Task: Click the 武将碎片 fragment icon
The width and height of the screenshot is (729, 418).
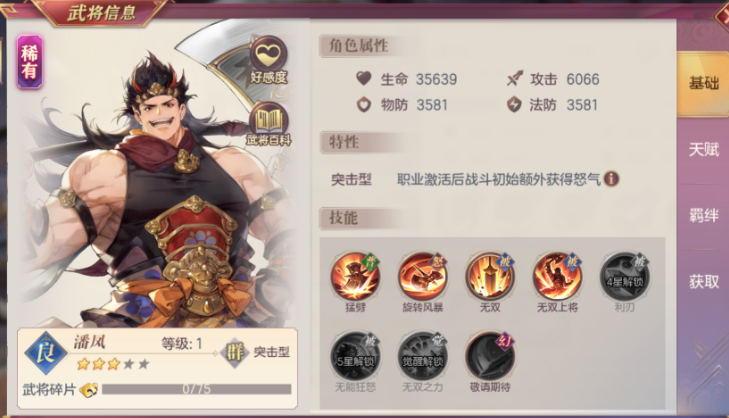Action: (x=88, y=390)
